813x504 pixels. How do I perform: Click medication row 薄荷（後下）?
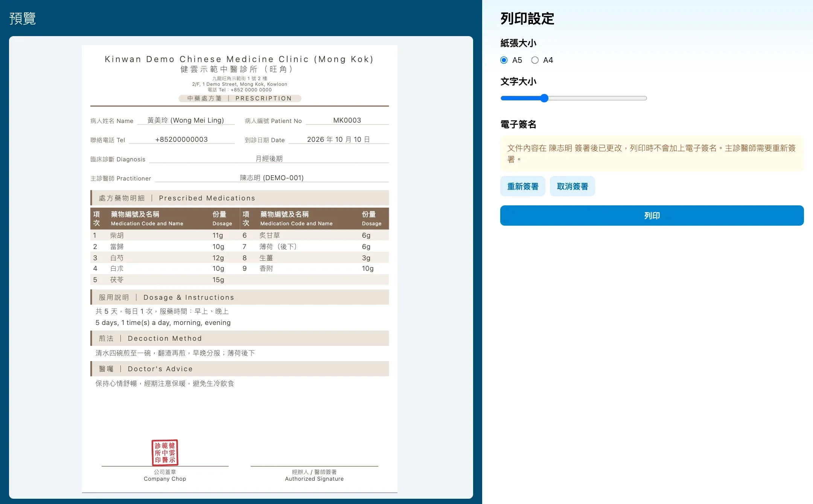[314, 246]
